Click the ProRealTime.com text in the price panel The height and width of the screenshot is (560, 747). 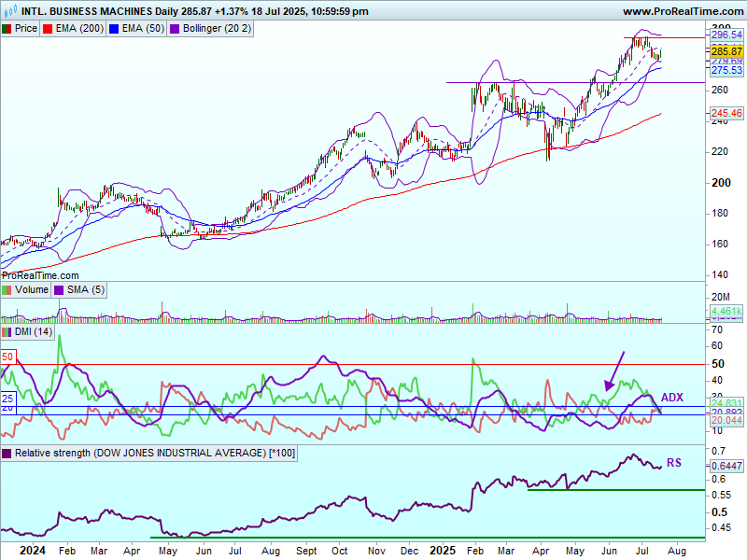click(40, 275)
